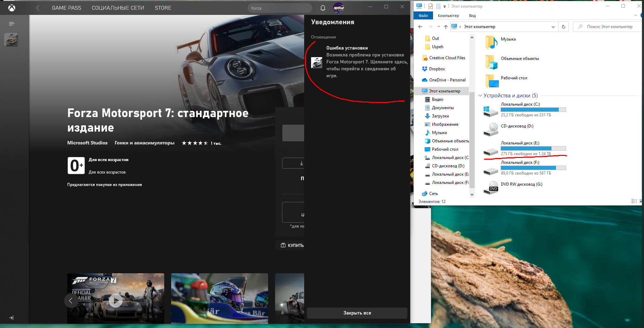Viewport: 644px width, 328px height.
Task: Click the download arrow button
Action: pos(293,163)
